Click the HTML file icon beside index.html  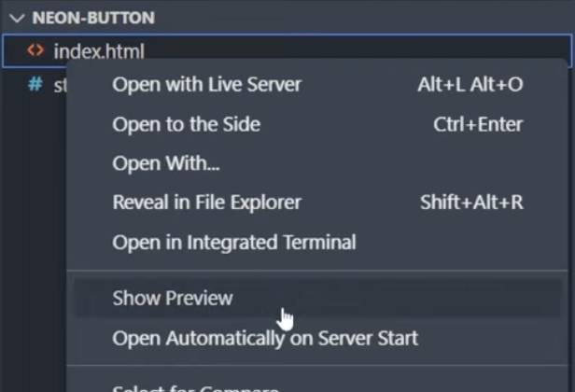click(x=35, y=50)
